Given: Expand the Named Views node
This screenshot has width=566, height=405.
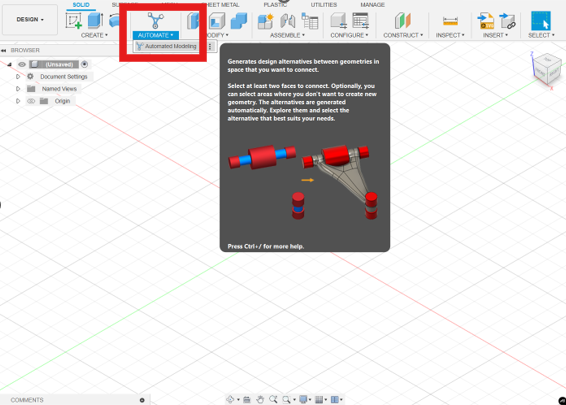Looking at the screenshot, I should [18, 89].
